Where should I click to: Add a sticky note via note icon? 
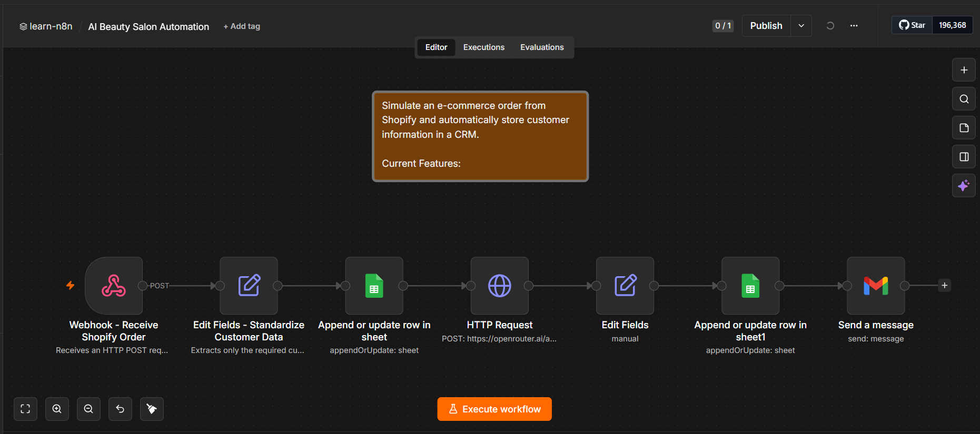[x=964, y=128]
